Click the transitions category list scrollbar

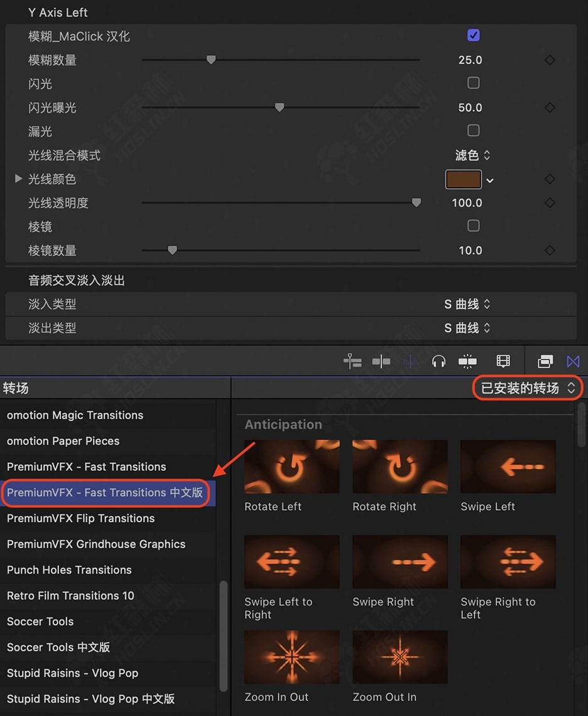(x=224, y=636)
